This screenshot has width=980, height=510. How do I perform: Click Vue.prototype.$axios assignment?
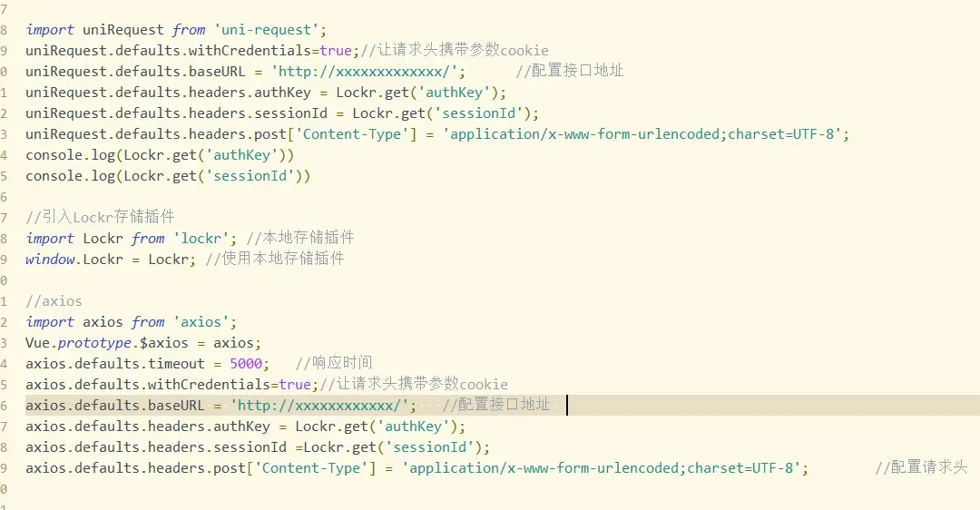pos(143,343)
